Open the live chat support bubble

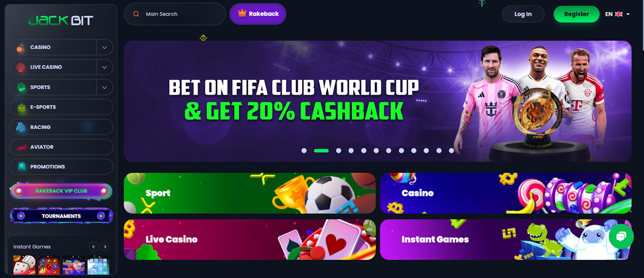(621, 237)
